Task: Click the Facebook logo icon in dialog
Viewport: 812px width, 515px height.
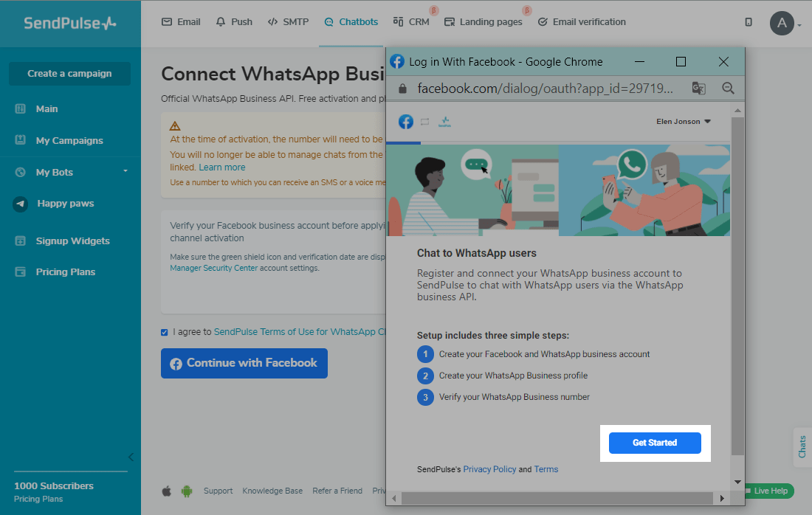Action: click(x=405, y=122)
